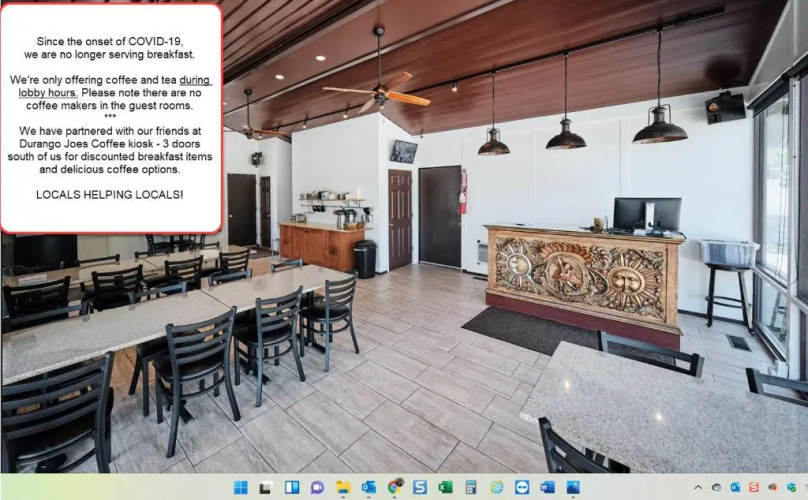Open Google Chrome from the taskbar
This screenshot has height=500, width=808.
395,487
